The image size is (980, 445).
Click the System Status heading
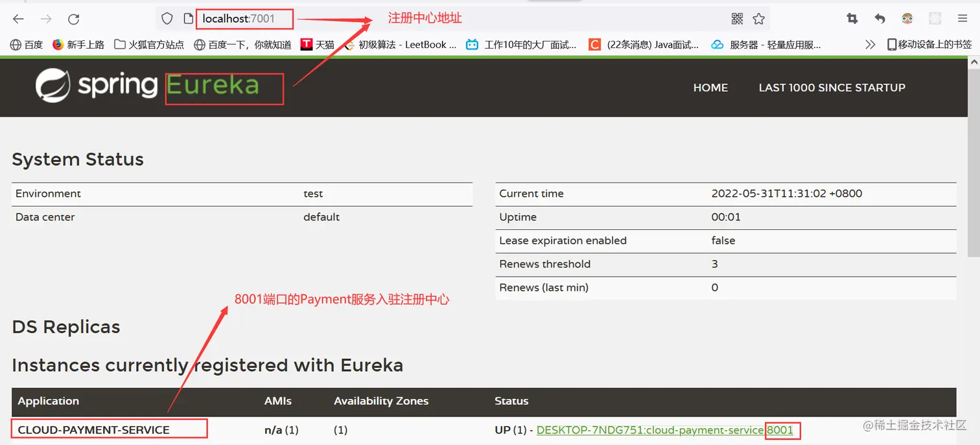tap(78, 159)
